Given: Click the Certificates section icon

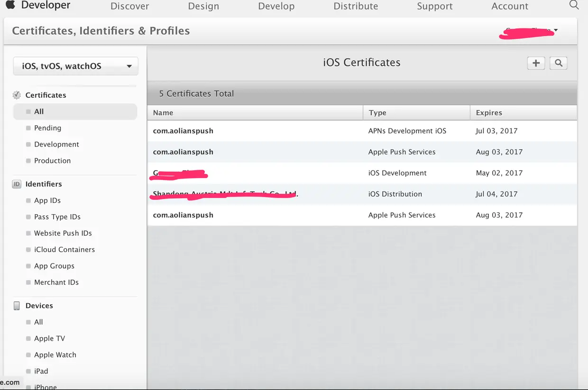Looking at the screenshot, I should (x=17, y=95).
